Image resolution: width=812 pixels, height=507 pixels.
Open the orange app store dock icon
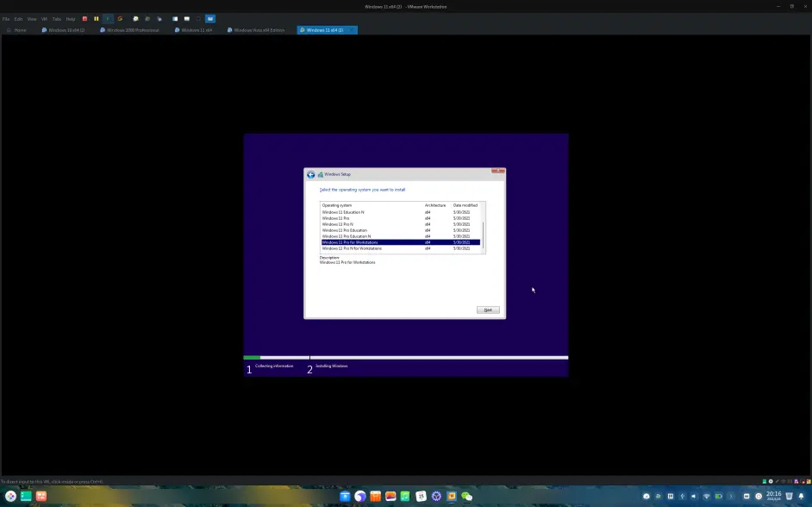pyautogui.click(x=376, y=496)
